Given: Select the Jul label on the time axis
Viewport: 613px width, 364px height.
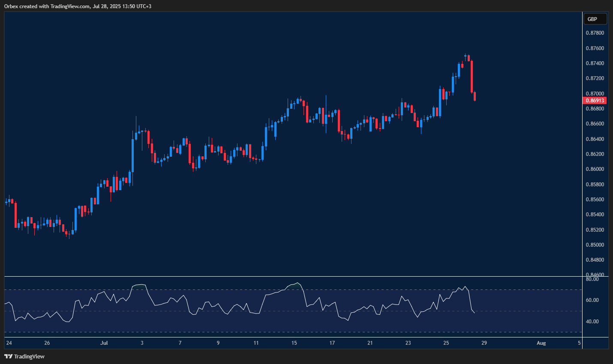Looking at the screenshot, I should click(x=104, y=343).
